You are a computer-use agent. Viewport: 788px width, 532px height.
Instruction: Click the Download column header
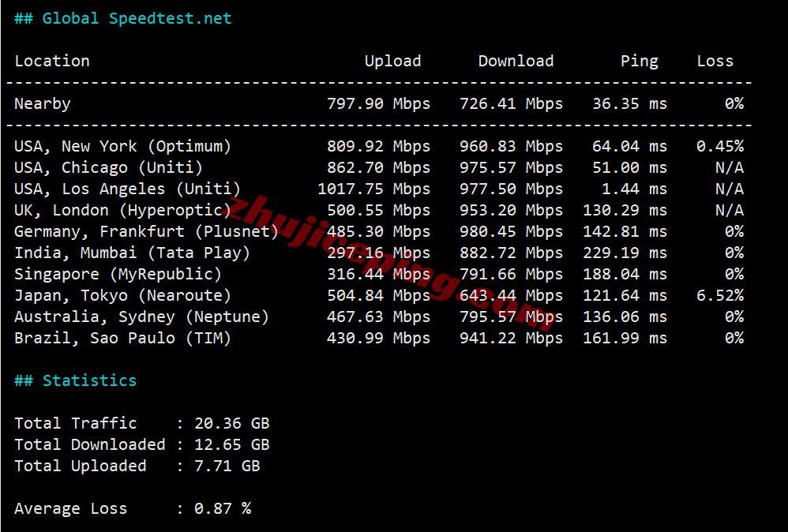tap(516, 61)
